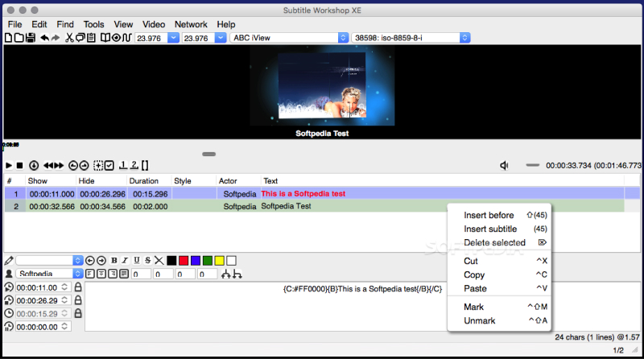Click the New subtitle file icon

tap(8, 38)
